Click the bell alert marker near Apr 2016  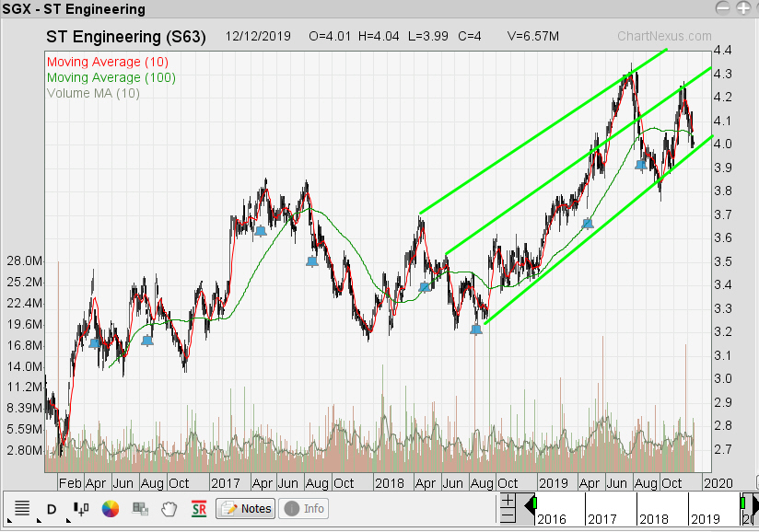pyautogui.click(x=95, y=343)
